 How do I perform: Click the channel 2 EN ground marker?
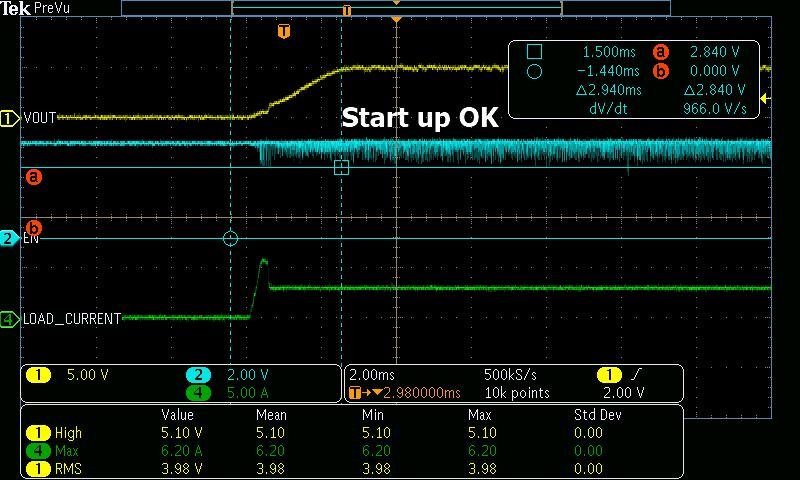pos(9,238)
